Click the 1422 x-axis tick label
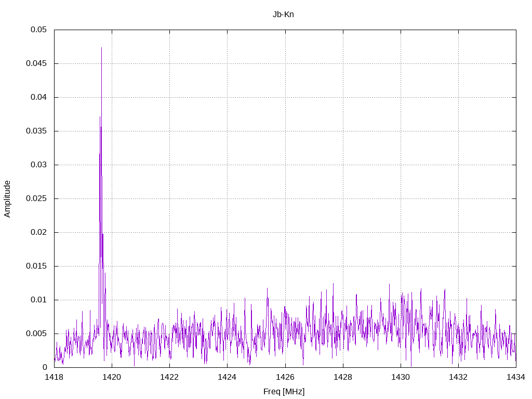The width and height of the screenshot is (532, 399). click(170, 377)
